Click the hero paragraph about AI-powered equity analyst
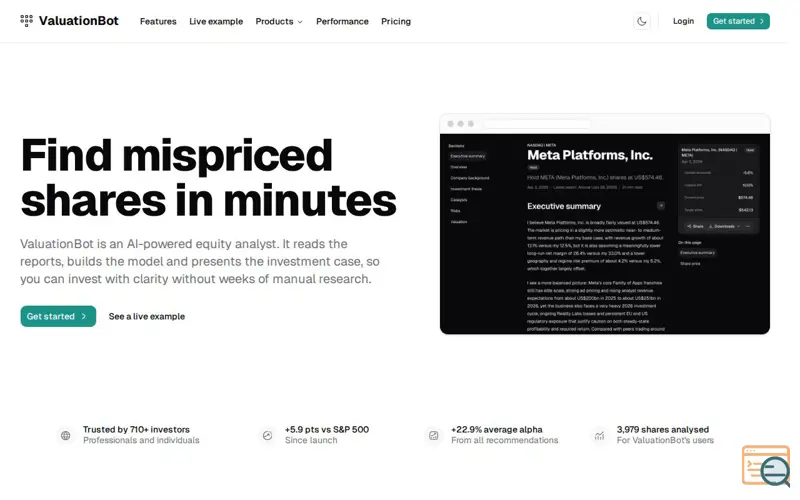 tap(199, 261)
